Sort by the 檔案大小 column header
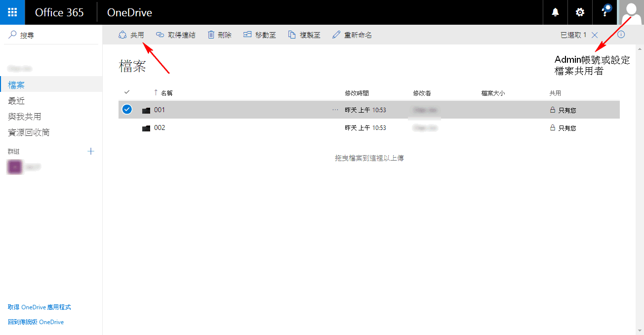The height and width of the screenshot is (335, 644). (493, 93)
